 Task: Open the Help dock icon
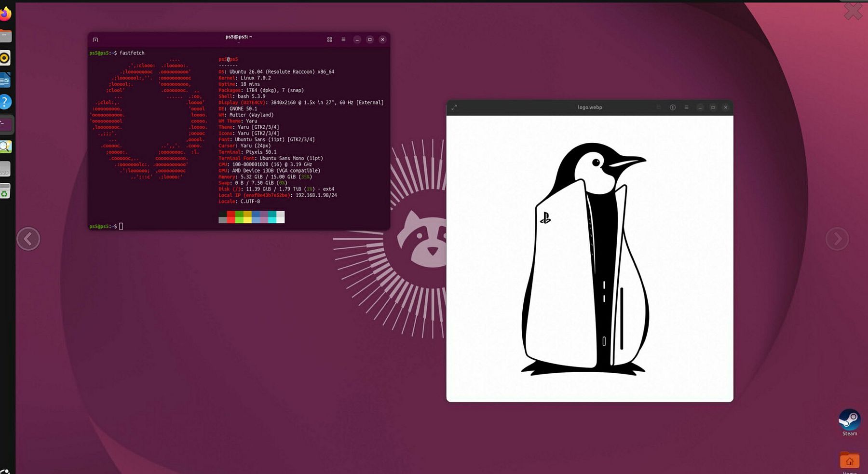click(5, 102)
